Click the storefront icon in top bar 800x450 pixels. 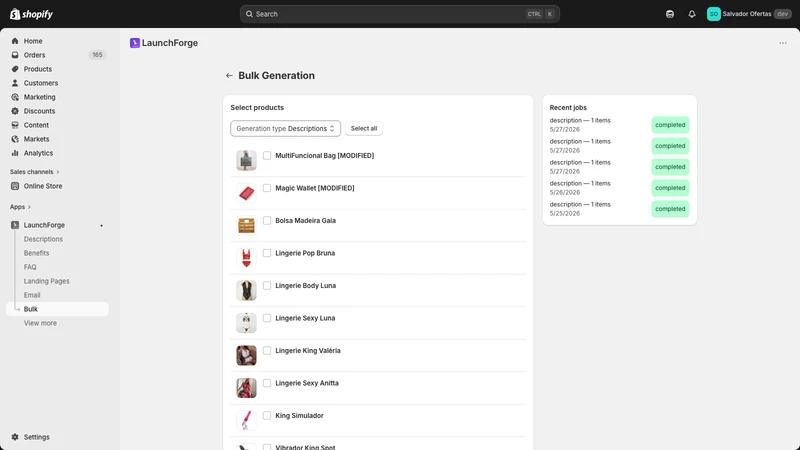(670, 14)
